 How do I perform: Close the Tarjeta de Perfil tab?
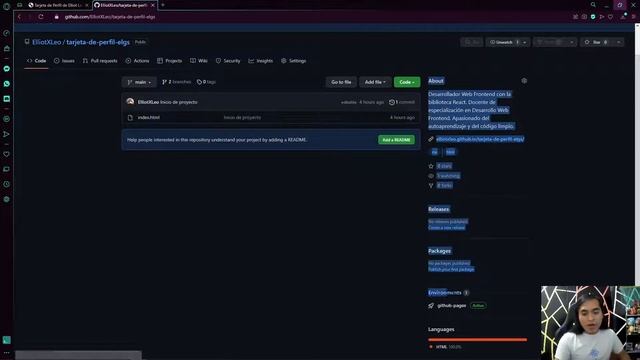(x=87, y=5)
